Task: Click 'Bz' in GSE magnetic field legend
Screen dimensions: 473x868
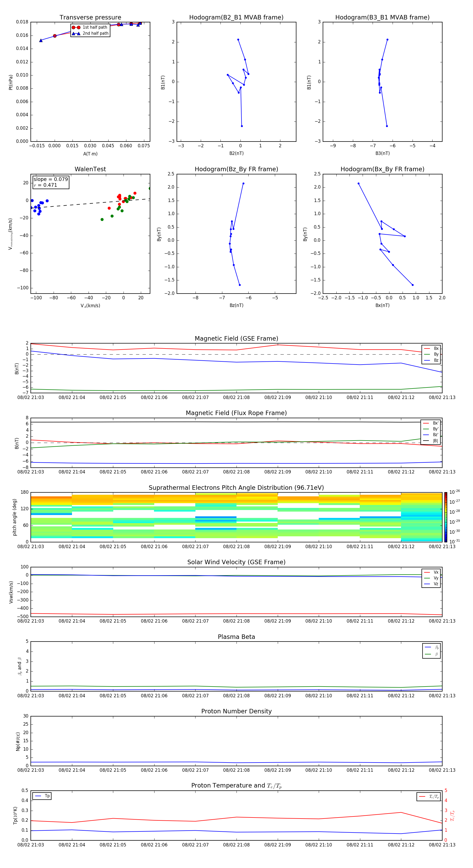Action: (x=431, y=360)
